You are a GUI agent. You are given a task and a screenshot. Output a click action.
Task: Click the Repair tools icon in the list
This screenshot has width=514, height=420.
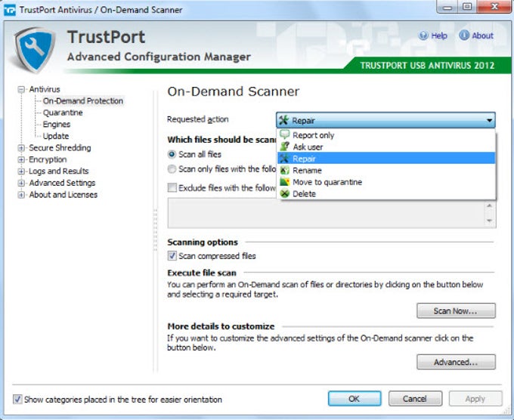click(x=284, y=158)
